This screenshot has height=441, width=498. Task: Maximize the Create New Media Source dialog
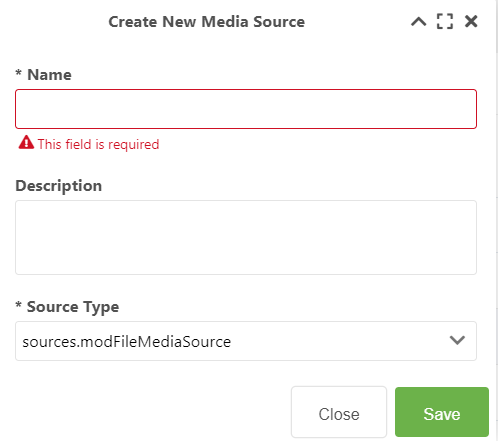click(x=445, y=21)
